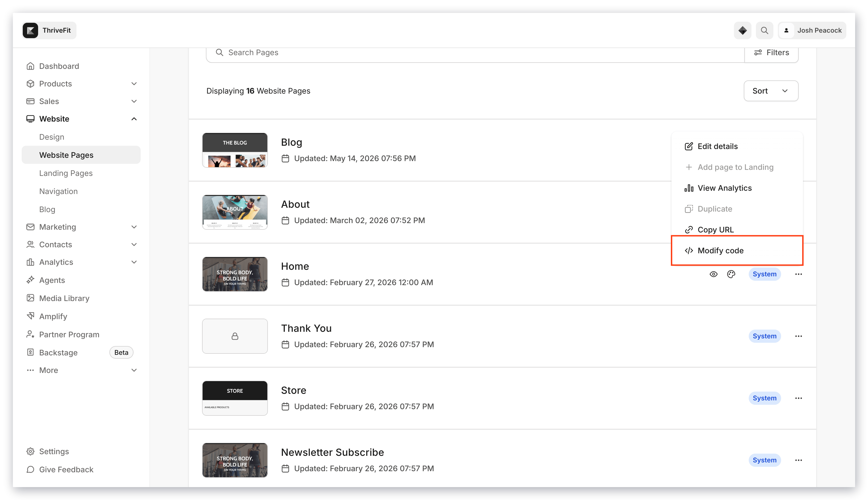Open the About page title link
The height and width of the screenshot is (500, 868).
(295, 204)
